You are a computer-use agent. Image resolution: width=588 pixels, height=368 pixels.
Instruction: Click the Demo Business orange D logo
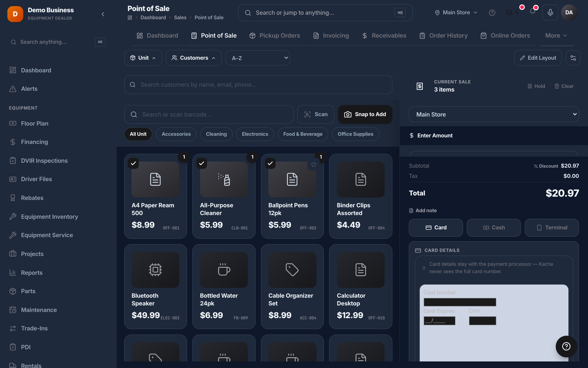coord(15,14)
